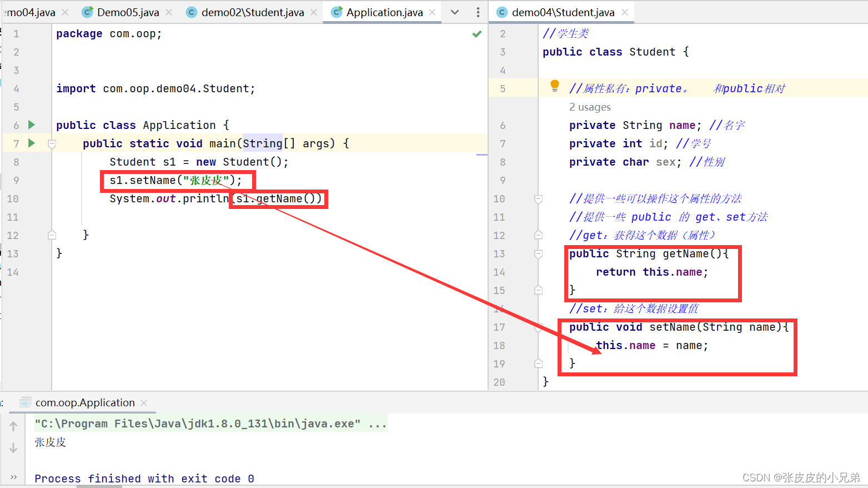Viewport: 868px width, 488px height.
Task: Open the com.oop.Application run tab
Action: pos(85,402)
